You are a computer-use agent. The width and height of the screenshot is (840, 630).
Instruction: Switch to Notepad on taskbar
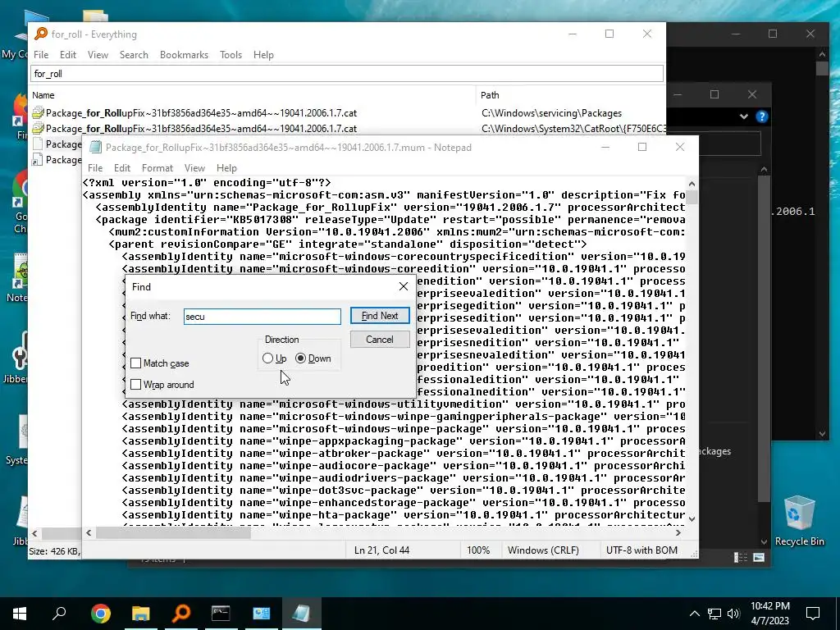tap(301, 613)
